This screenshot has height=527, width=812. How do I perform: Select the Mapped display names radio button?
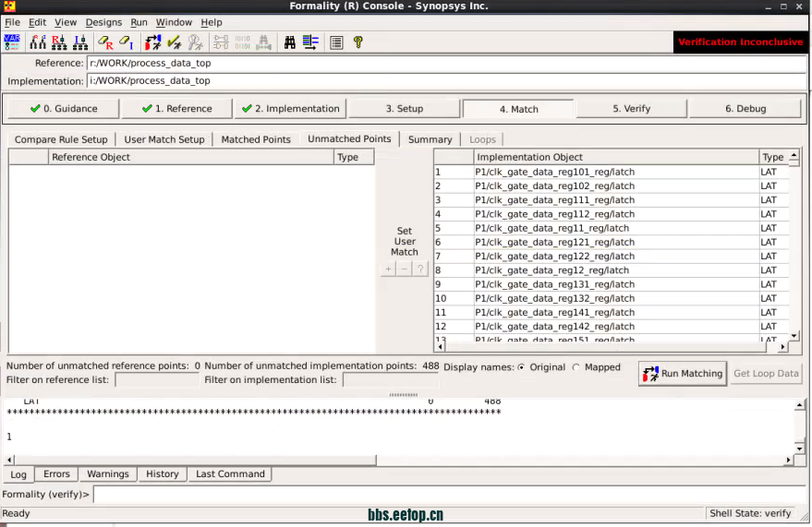[x=576, y=367]
